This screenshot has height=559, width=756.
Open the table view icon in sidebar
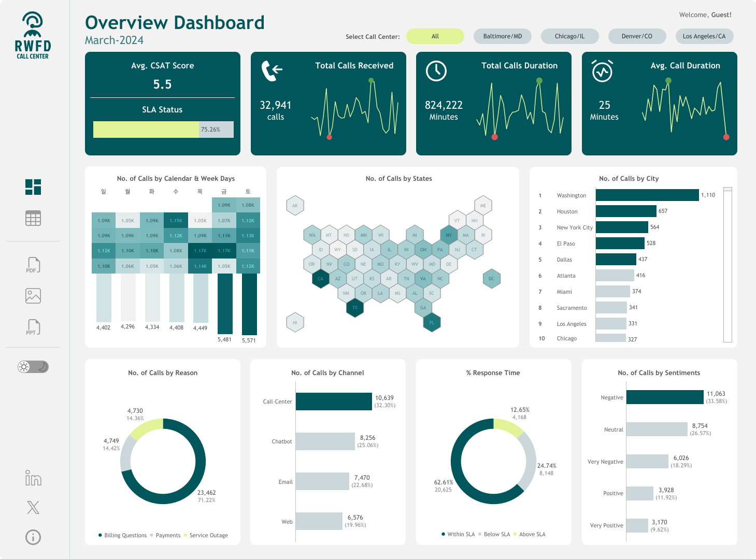point(33,218)
